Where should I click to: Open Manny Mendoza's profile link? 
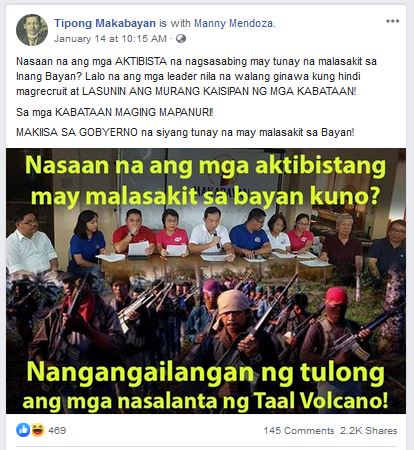click(233, 23)
